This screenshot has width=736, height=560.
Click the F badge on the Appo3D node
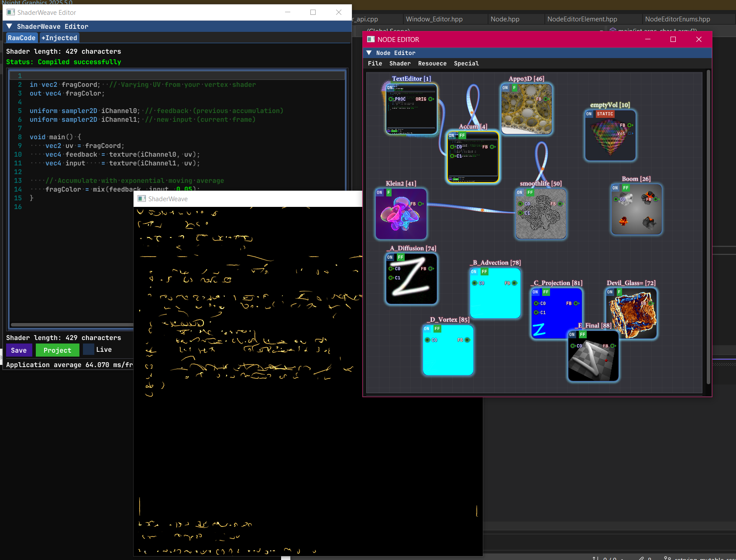click(x=514, y=87)
